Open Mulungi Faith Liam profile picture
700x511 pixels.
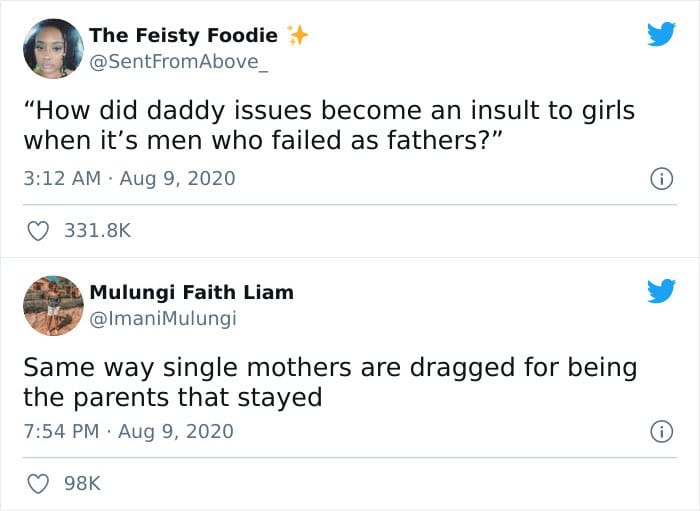pyautogui.click(x=53, y=305)
